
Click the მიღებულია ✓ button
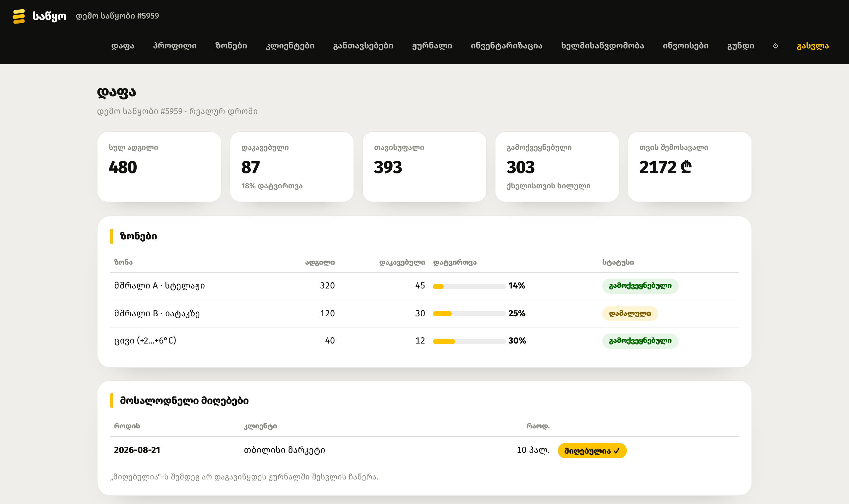[592, 451]
